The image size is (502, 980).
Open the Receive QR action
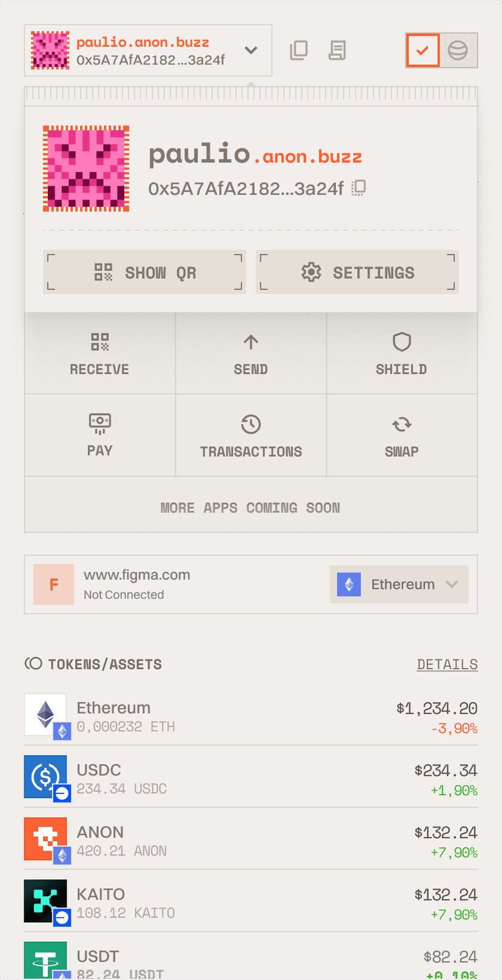pyautogui.click(x=100, y=353)
